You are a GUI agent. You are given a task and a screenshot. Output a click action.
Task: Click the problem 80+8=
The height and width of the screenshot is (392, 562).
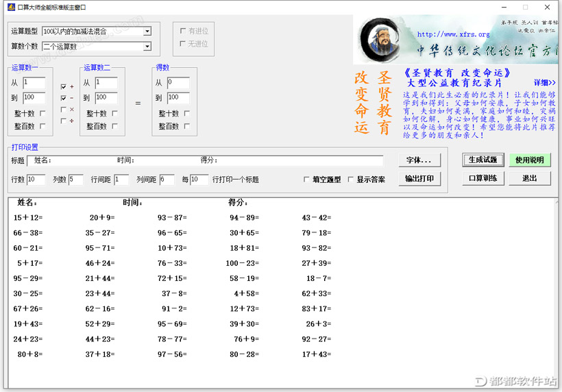point(30,354)
